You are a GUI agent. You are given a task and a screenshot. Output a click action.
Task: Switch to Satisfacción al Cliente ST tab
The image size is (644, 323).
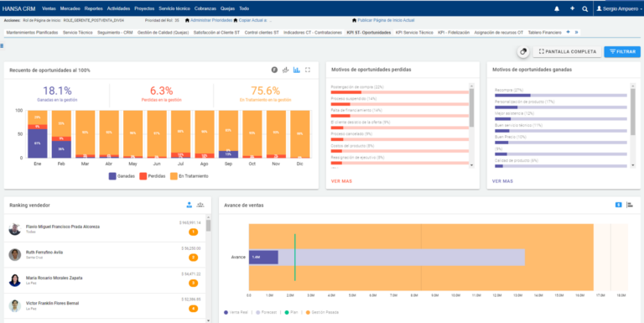tap(216, 33)
